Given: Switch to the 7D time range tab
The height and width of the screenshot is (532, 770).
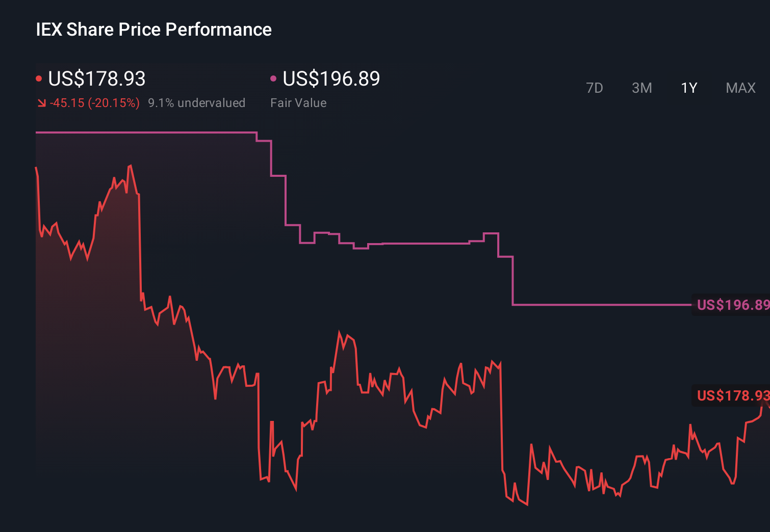Looking at the screenshot, I should (x=595, y=88).
